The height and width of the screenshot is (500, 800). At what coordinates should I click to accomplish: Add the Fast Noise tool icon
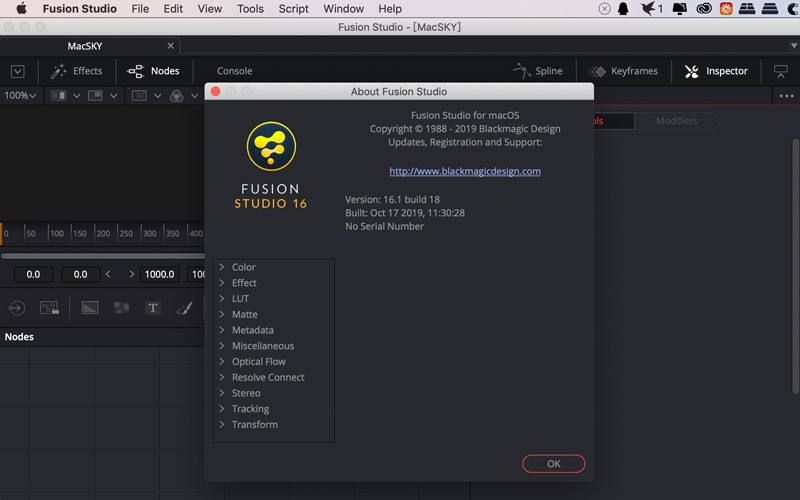[x=121, y=308]
